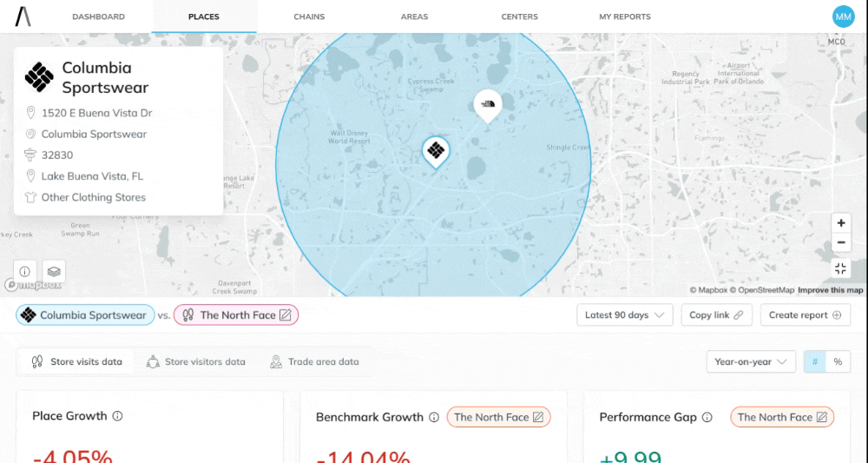
Task: Open the Year-on-year dropdown
Action: [x=751, y=361]
